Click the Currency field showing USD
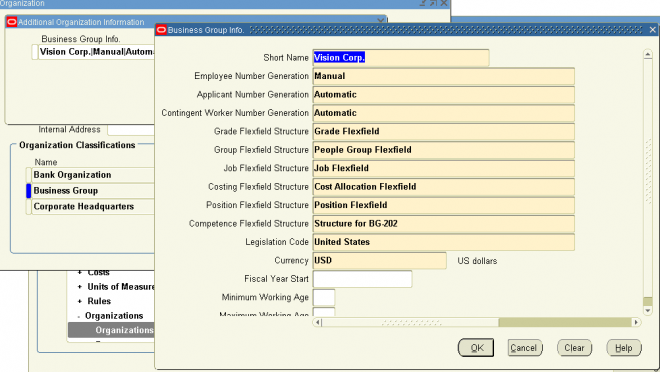 pyautogui.click(x=379, y=260)
